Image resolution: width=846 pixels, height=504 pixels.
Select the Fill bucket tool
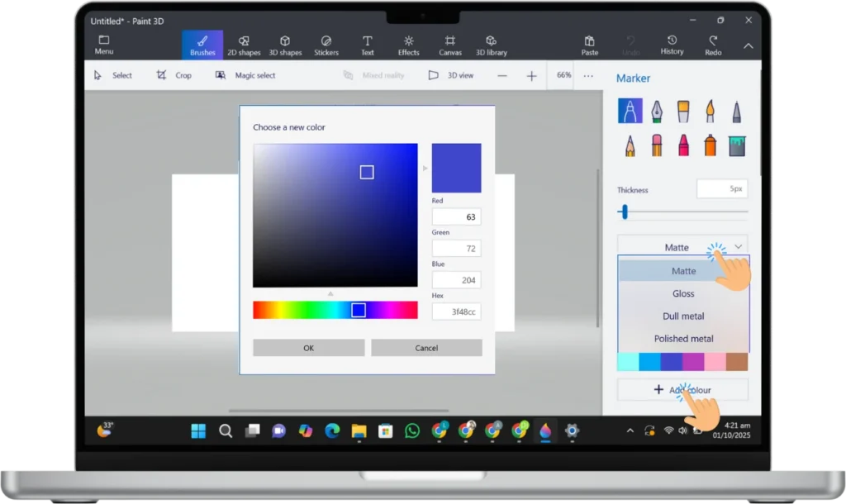point(737,144)
